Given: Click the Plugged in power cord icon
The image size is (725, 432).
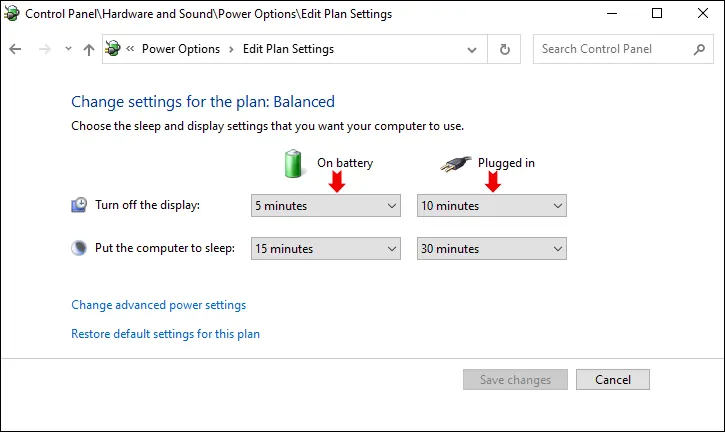Looking at the screenshot, I should [x=456, y=162].
